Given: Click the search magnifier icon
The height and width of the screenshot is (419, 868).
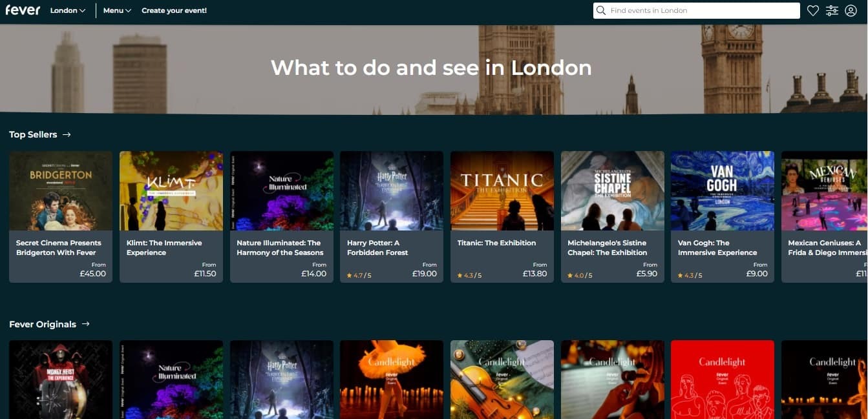Looking at the screenshot, I should [x=602, y=10].
